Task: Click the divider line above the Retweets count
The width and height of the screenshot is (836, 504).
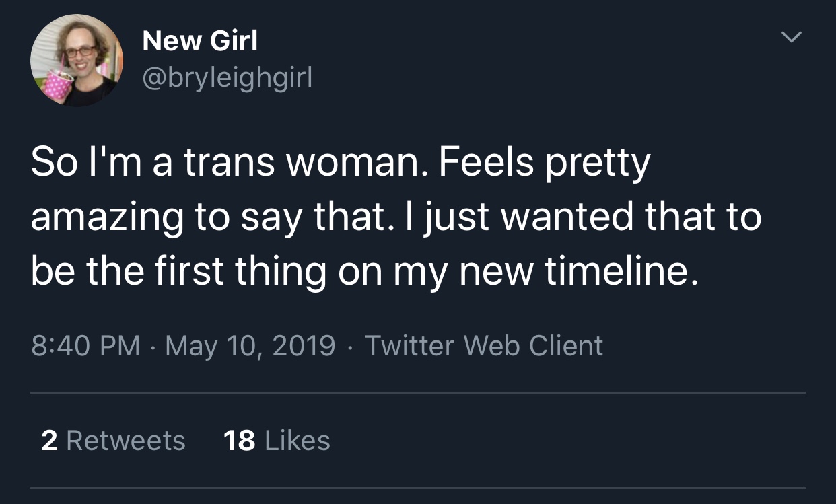Action: 418,392
